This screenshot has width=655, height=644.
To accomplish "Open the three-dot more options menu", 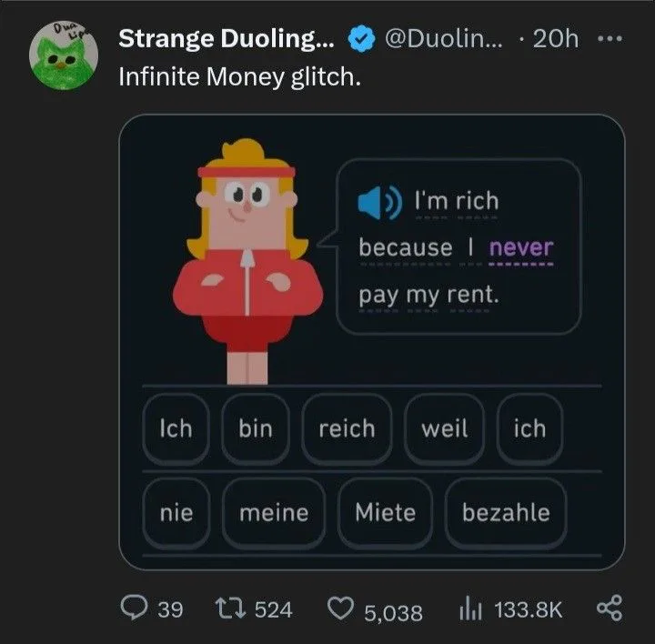I will coord(608,39).
